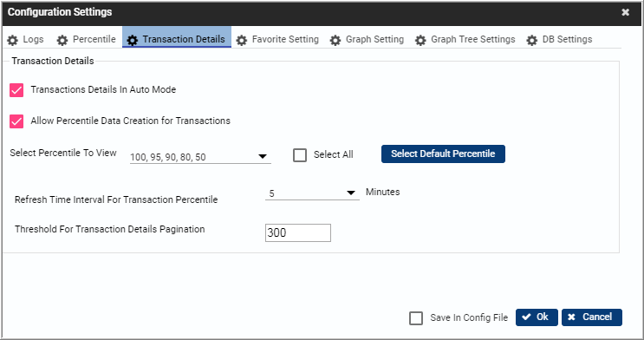
Task: Click the Transaction Details gear icon
Action: (133, 40)
